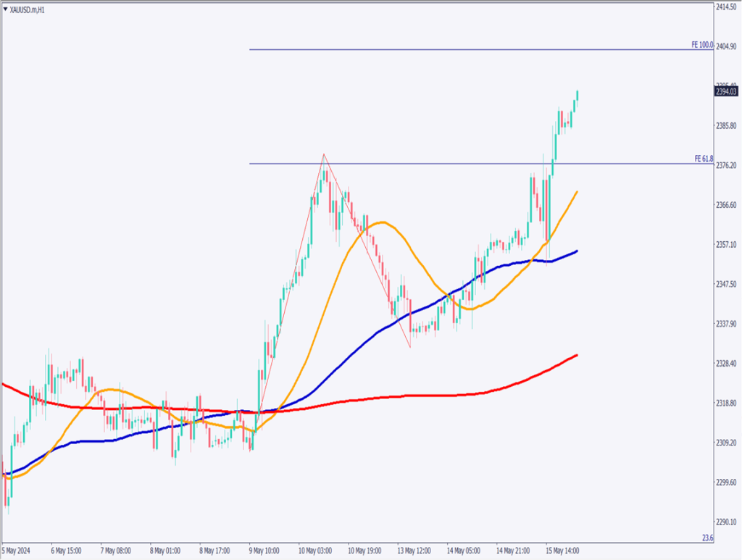Click the 9 May 10:00 time label
742x560 pixels.
pyautogui.click(x=266, y=549)
